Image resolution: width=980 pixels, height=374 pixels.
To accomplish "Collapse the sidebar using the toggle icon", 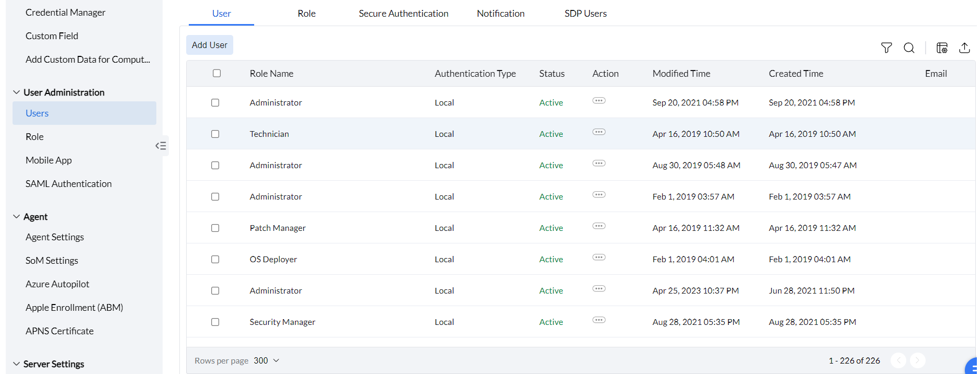I will [161, 146].
